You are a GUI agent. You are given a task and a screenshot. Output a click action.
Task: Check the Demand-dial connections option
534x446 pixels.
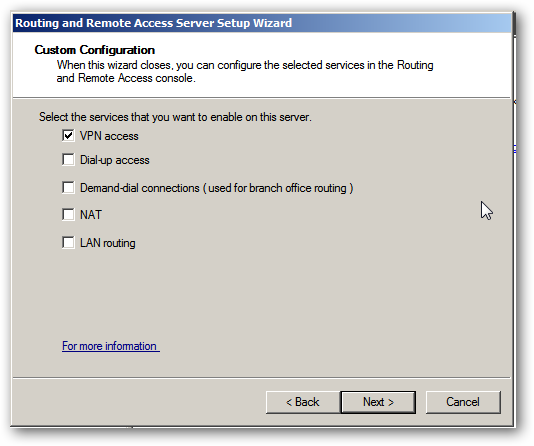(x=68, y=187)
